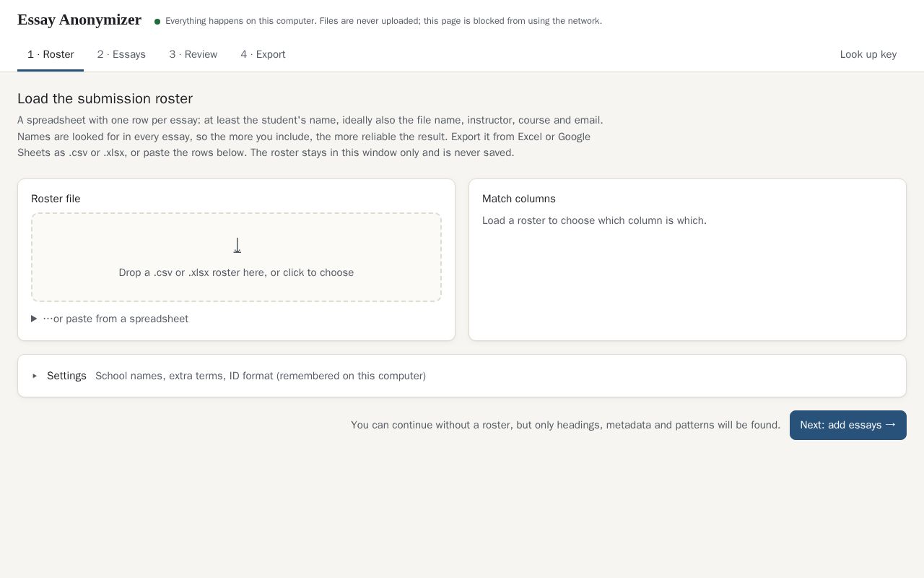Switch to the 1 · Roster tab
This screenshot has width=924, height=578.
pyautogui.click(x=51, y=55)
